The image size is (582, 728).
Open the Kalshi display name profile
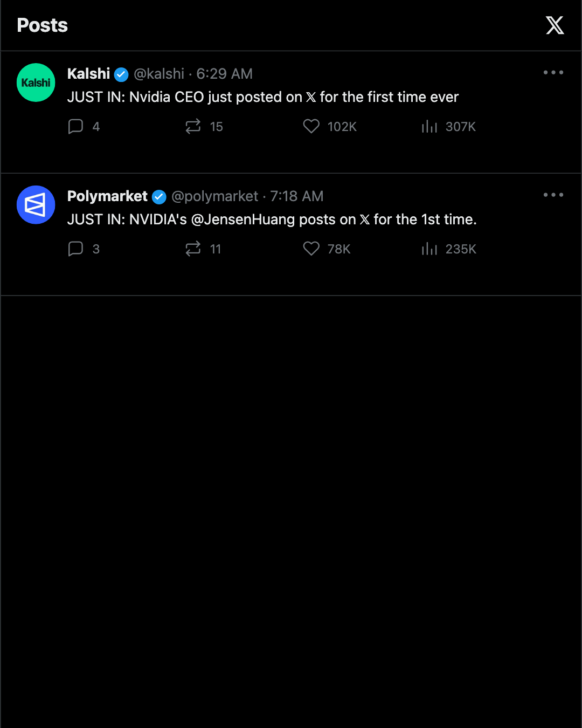point(88,74)
